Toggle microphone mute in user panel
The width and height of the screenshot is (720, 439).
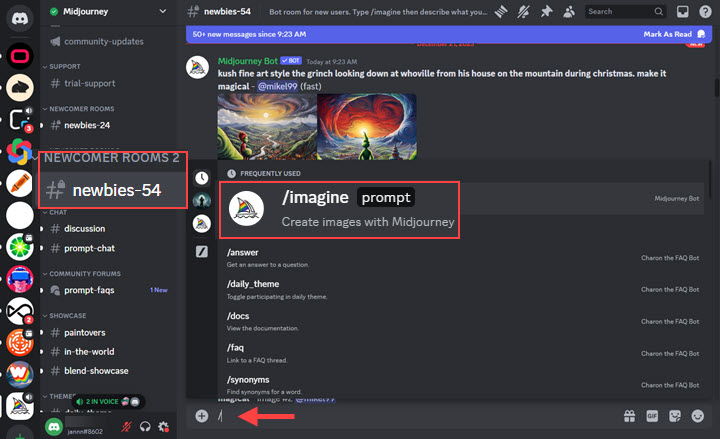pyautogui.click(x=126, y=427)
